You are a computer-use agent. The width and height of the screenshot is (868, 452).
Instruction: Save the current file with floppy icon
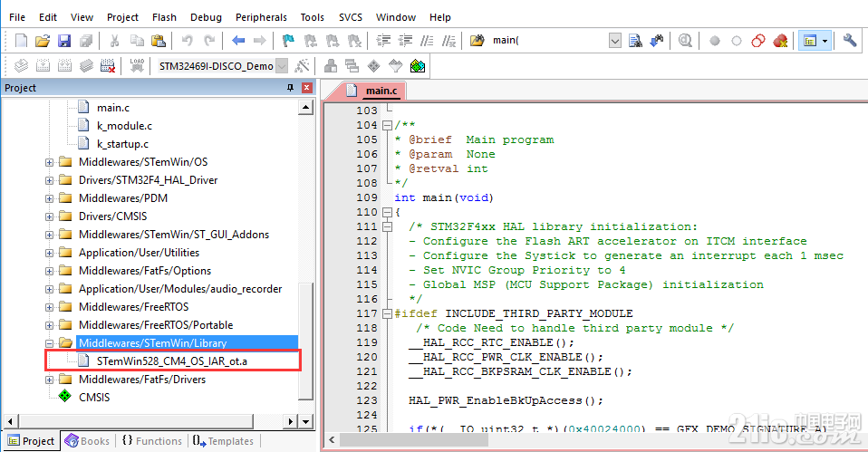pyautogui.click(x=64, y=41)
